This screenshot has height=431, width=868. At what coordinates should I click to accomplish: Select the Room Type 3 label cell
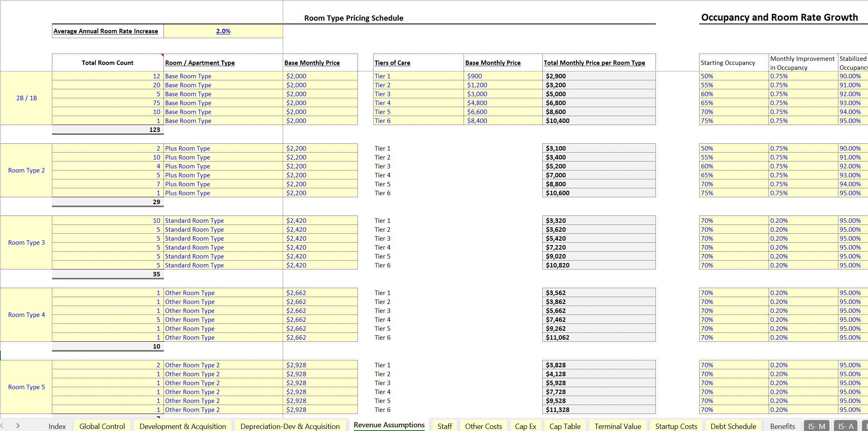coord(26,243)
